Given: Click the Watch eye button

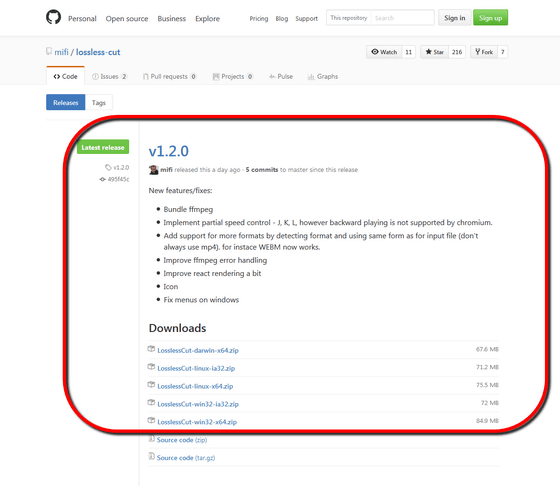Looking at the screenshot, I should click(x=384, y=52).
